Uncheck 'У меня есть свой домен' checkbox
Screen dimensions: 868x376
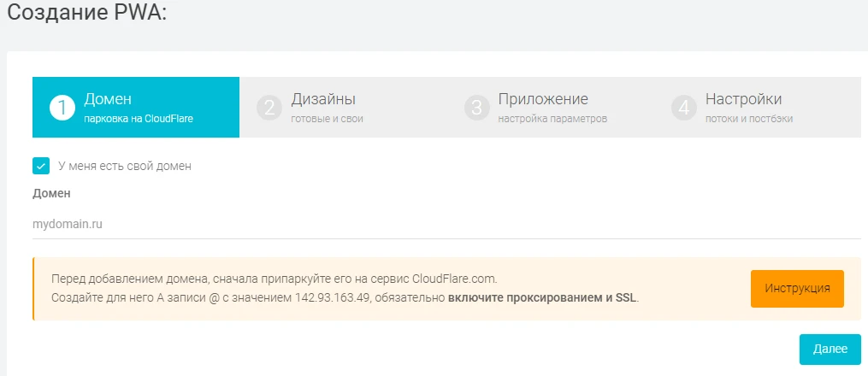(x=41, y=166)
